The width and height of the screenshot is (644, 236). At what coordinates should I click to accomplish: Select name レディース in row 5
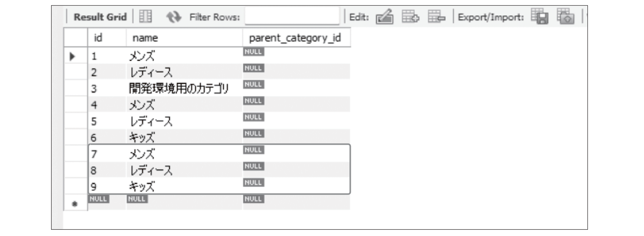coord(184,121)
